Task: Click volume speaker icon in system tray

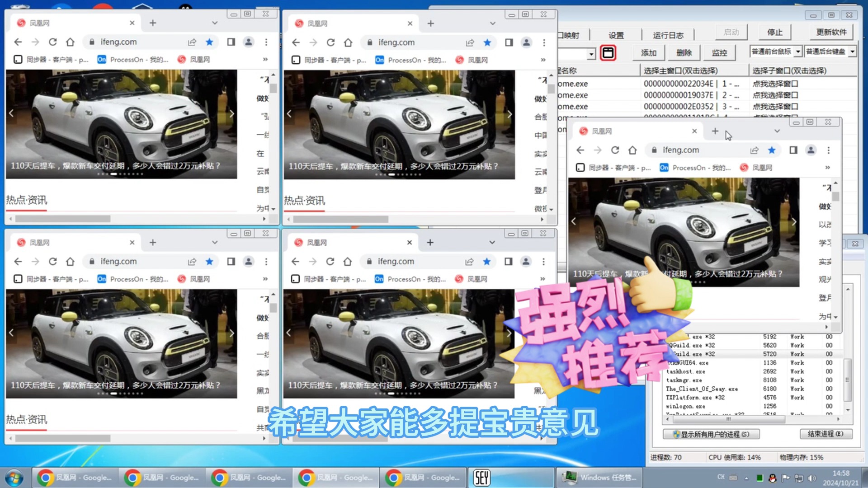Action: point(812,478)
